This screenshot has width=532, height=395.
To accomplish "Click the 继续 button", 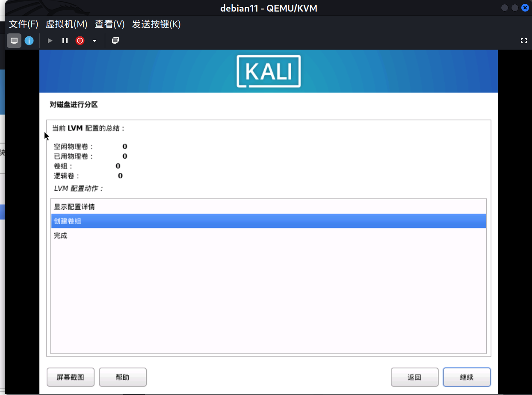I will [x=467, y=377].
